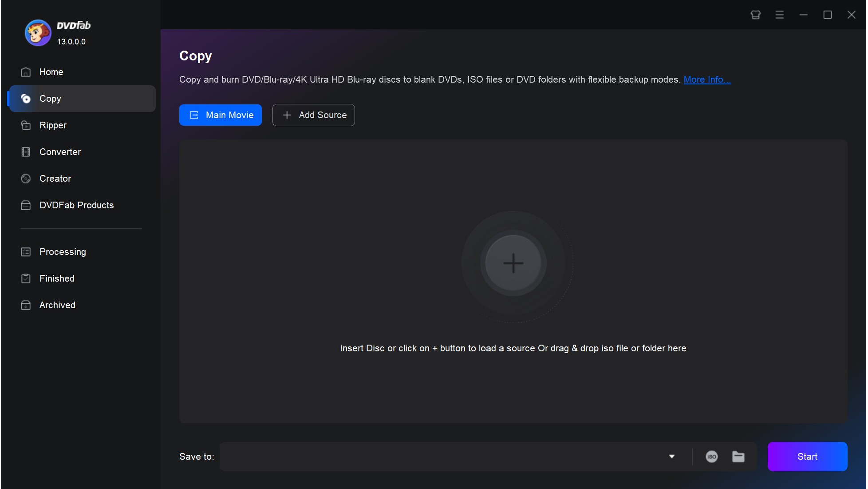The height and width of the screenshot is (489, 868).
Task: Click the Converter icon in sidebar
Action: coord(26,151)
